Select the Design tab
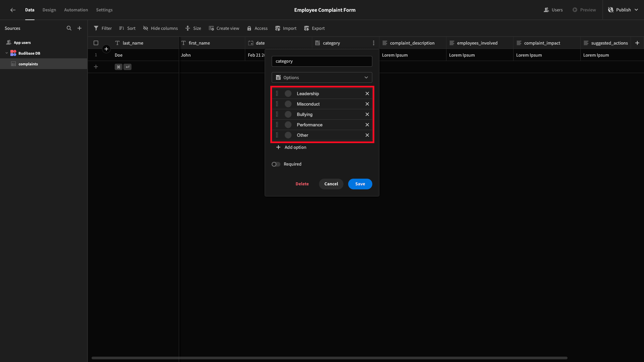 [49, 10]
